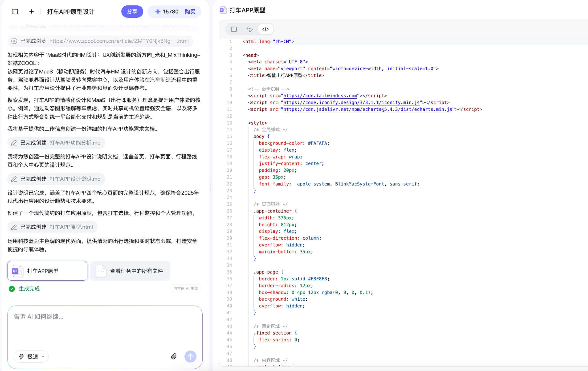Start a new conversation with the plus icon
Screen dimensions: 588x371
31,12
